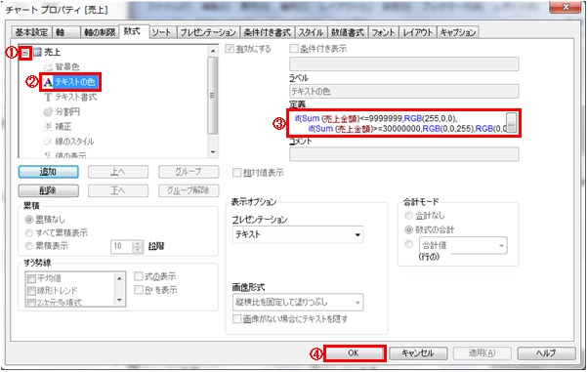Toggle the 相対値表示 checkbox

coord(236,173)
